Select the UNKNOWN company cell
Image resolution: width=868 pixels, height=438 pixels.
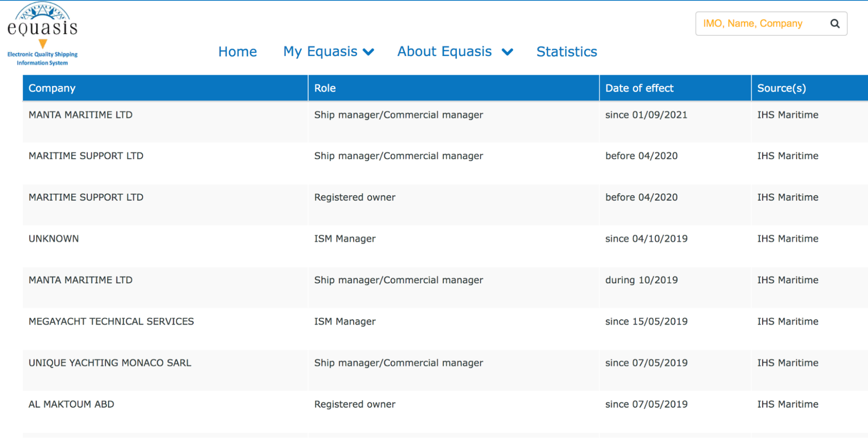point(54,239)
